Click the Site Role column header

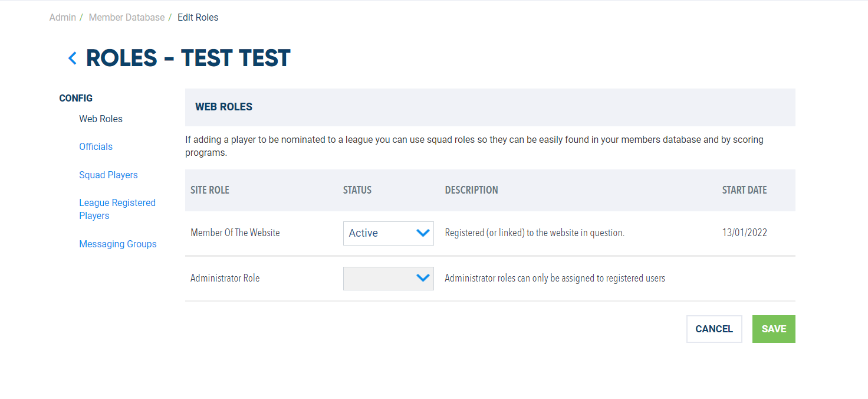pyautogui.click(x=210, y=190)
